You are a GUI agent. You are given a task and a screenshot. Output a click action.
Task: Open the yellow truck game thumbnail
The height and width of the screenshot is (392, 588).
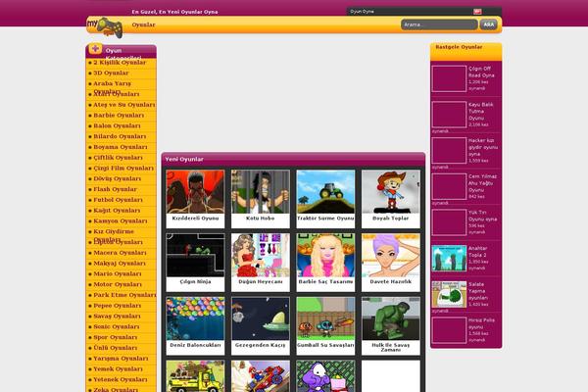tap(195, 376)
